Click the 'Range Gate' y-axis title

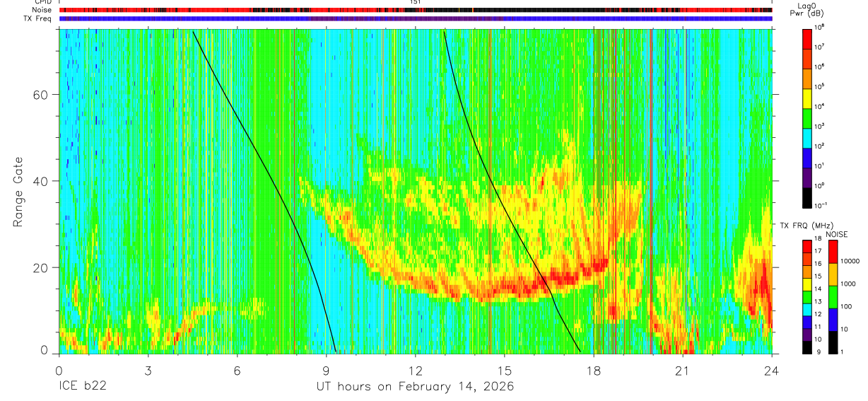pyautogui.click(x=18, y=192)
